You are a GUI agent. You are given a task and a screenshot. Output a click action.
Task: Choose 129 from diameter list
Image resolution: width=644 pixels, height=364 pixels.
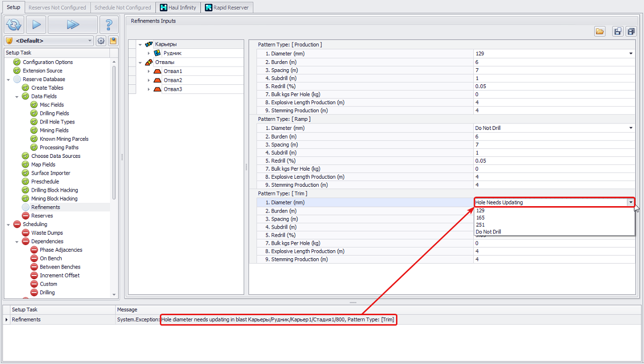(x=554, y=210)
